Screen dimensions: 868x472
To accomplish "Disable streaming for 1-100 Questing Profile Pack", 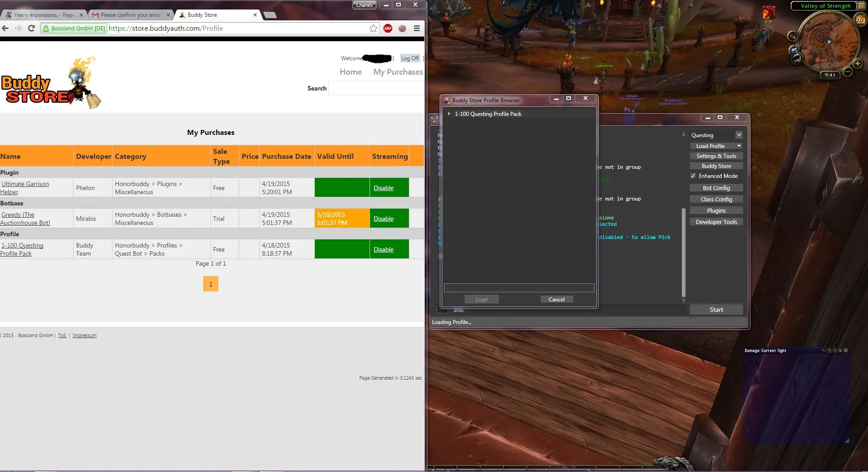I will coord(384,249).
